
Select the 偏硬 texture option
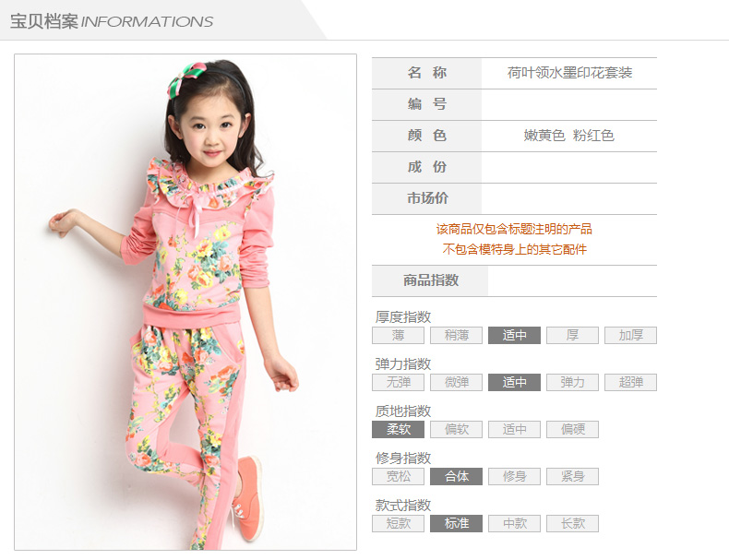click(572, 429)
